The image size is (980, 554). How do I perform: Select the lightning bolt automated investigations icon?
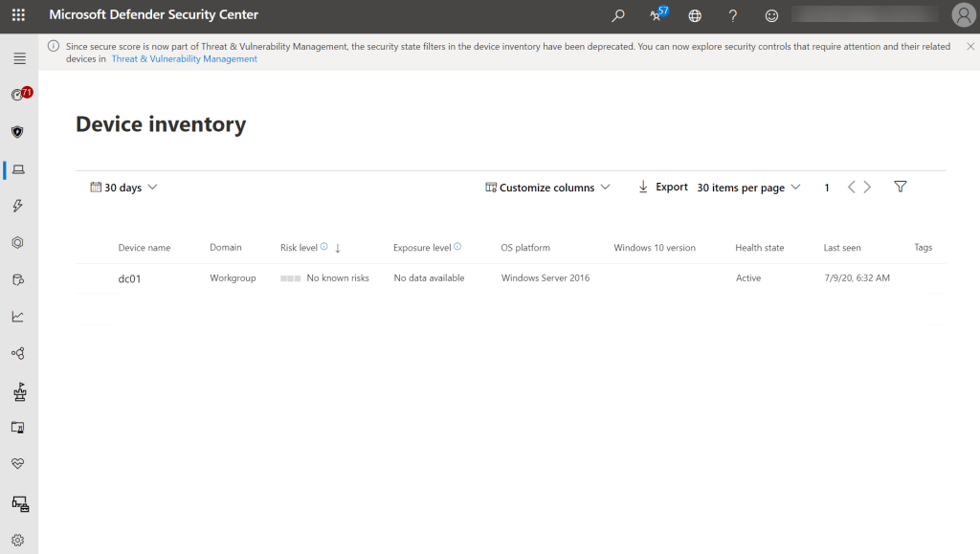18,206
